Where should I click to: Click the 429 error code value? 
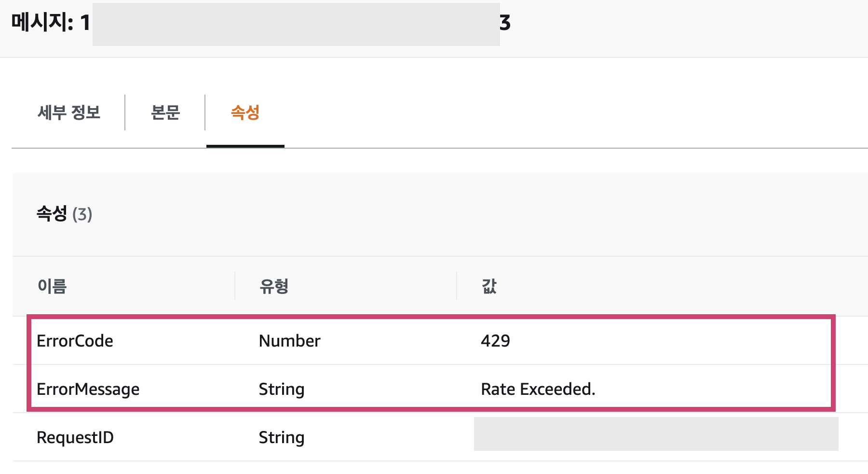tap(495, 341)
